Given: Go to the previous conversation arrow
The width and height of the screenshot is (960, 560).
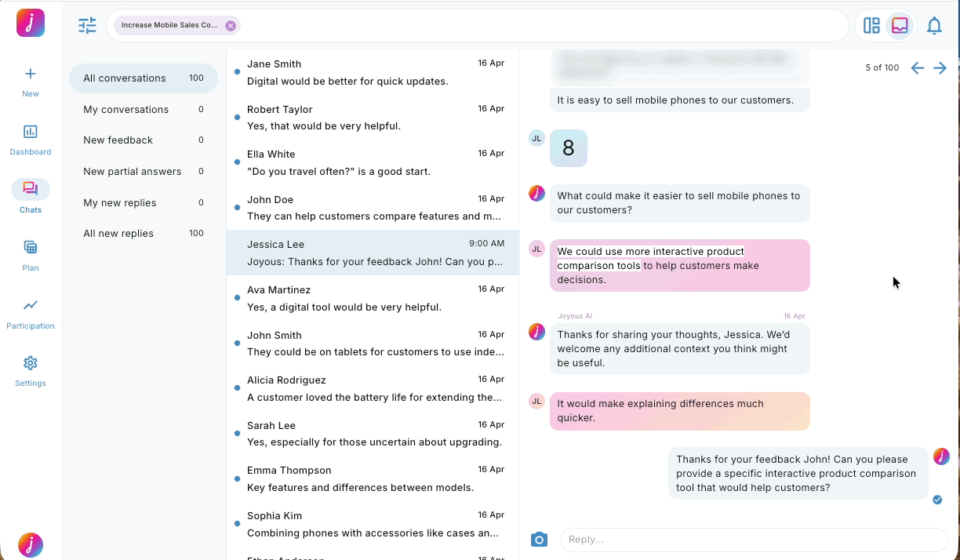Looking at the screenshot, I should (917, 67).
